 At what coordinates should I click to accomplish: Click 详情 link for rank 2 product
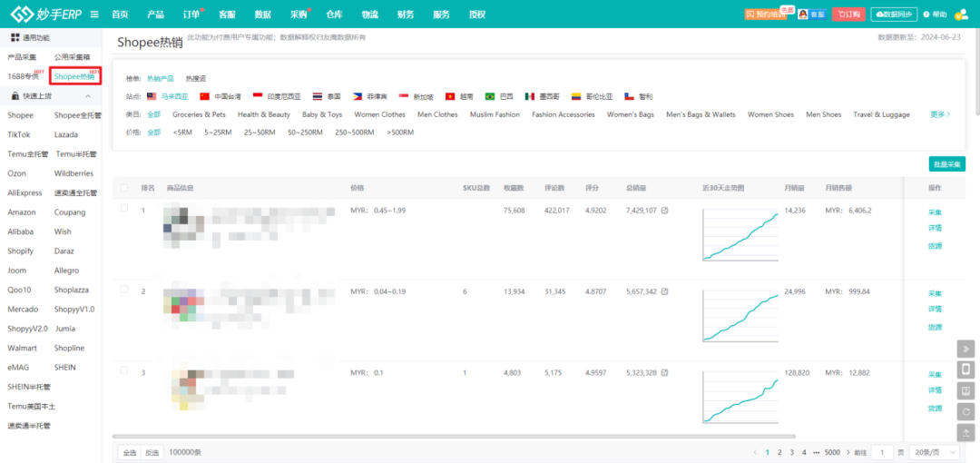(x=935, y=309)
